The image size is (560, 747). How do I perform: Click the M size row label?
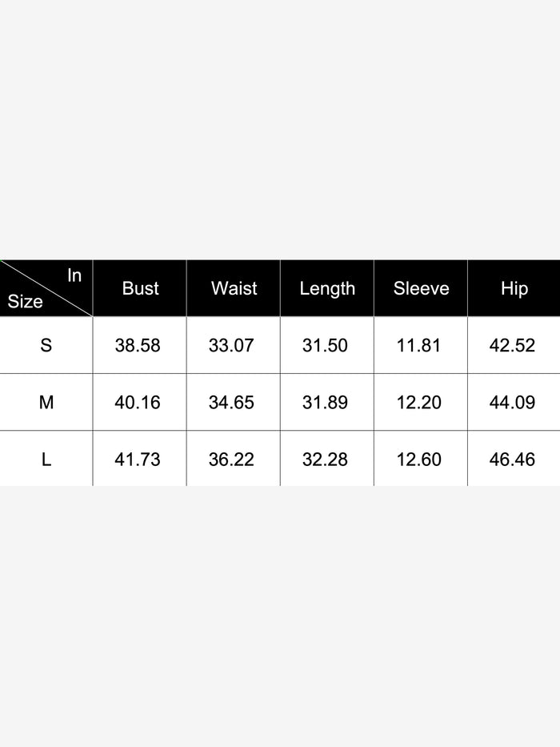(46, 402)
